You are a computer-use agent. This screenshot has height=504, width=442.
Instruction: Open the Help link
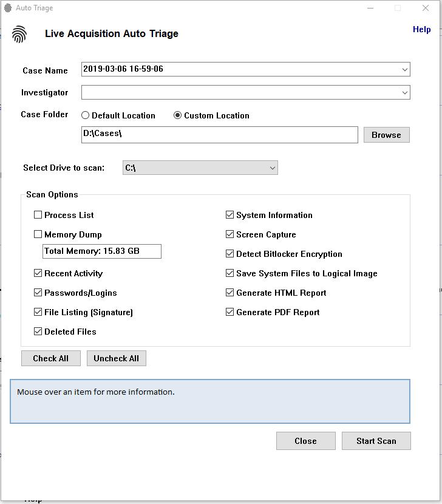click(x=421, y=29)
